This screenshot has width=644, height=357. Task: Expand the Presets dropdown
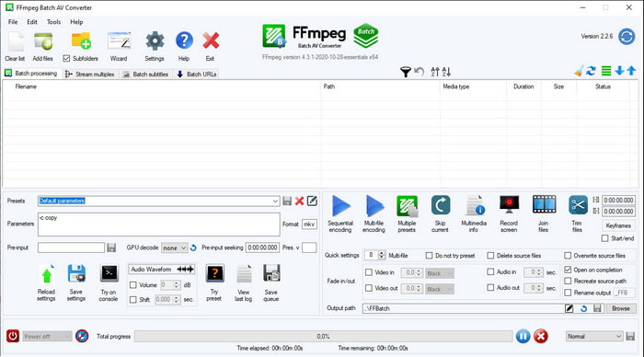tap(275, 201)
